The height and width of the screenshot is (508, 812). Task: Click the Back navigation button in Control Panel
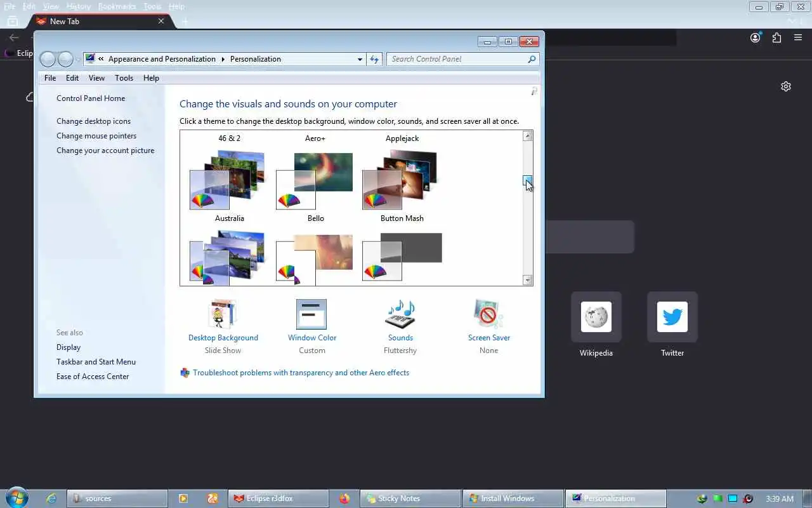point(48,59)
